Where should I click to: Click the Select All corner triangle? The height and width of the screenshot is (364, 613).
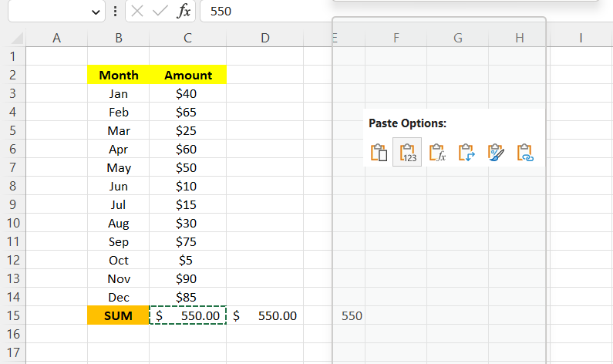(19, 39)
